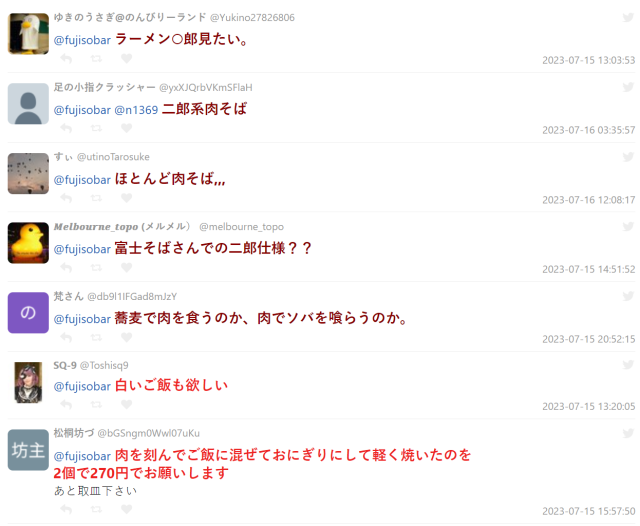Like the onigiri 270円 tweet
Viewport: 640px width, 526px height.
(127, 509)
